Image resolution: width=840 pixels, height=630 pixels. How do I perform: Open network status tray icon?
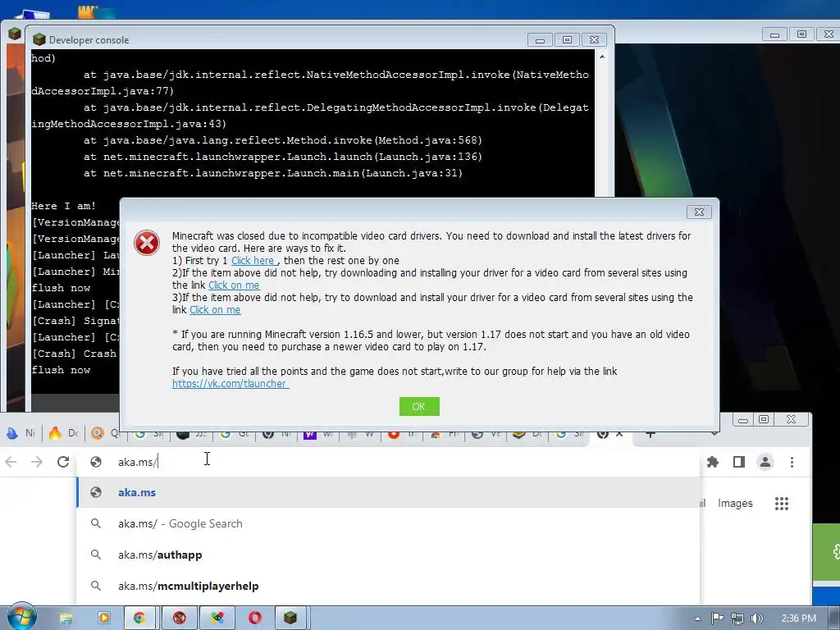(x=737, y=619)
